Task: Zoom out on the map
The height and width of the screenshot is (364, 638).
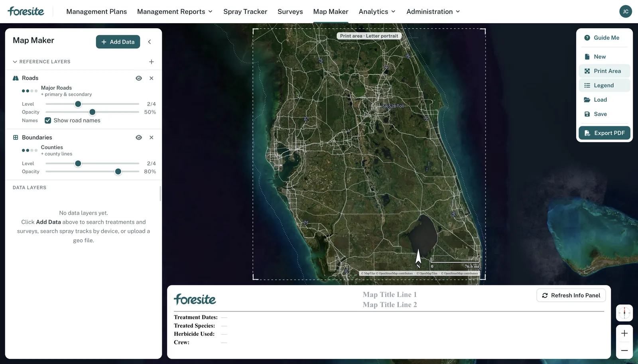Action: (x=624, y=350)
